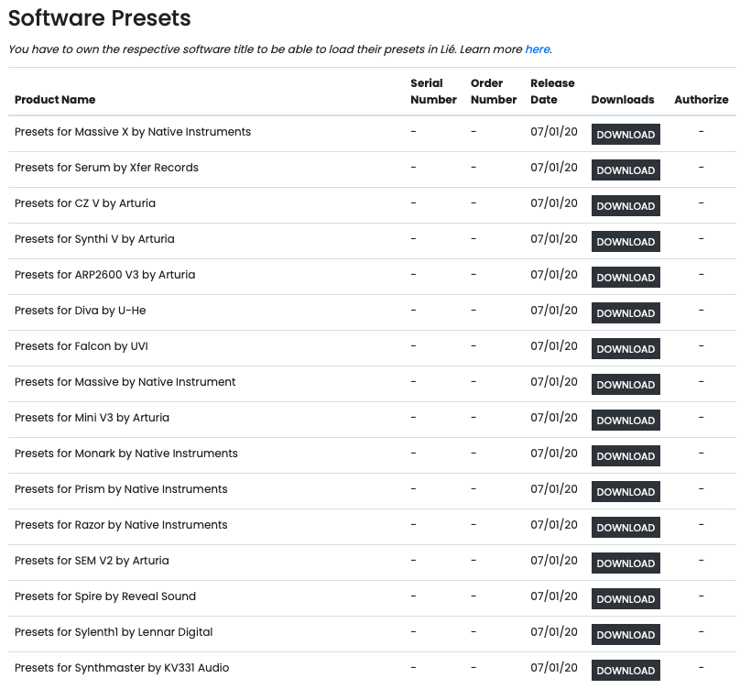The width and height of the screenshot is (751, 700).
Task: Select 'Presets for CZ V by Arturia' text
Action: coord(85,203)
